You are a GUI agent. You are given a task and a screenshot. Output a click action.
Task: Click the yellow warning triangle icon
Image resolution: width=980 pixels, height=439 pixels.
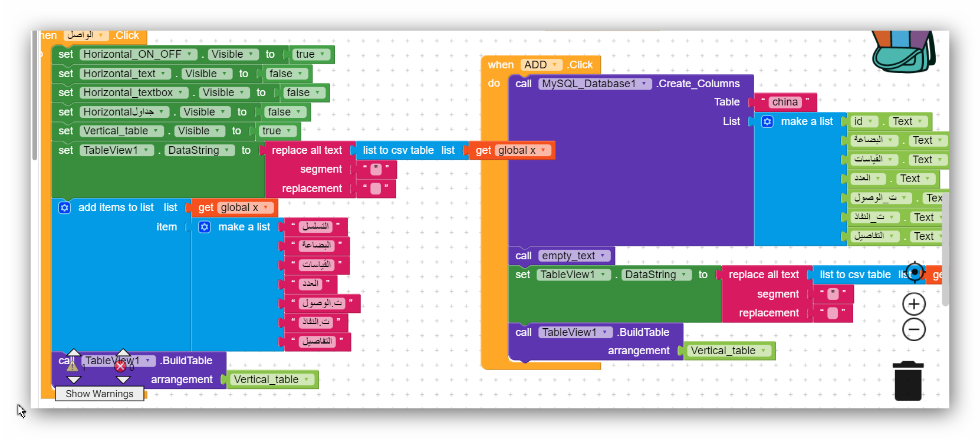pos(72,366)
